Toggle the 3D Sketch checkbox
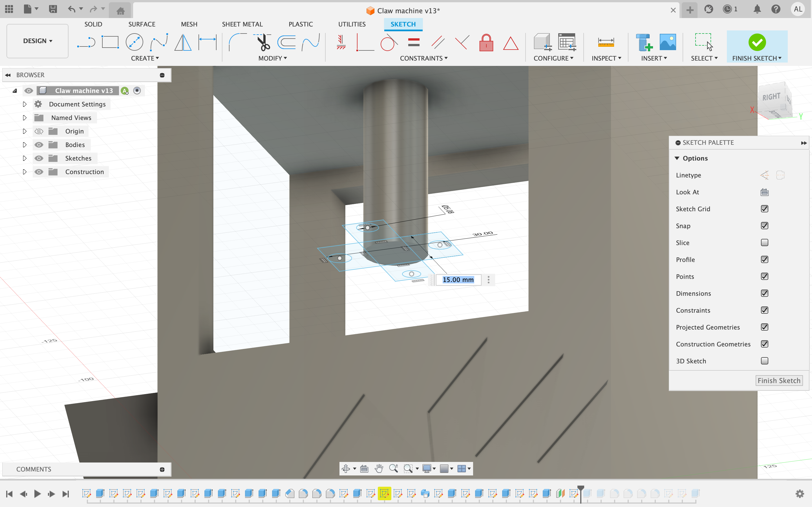This screenshot has width=812, height=507. pos(764,360)
